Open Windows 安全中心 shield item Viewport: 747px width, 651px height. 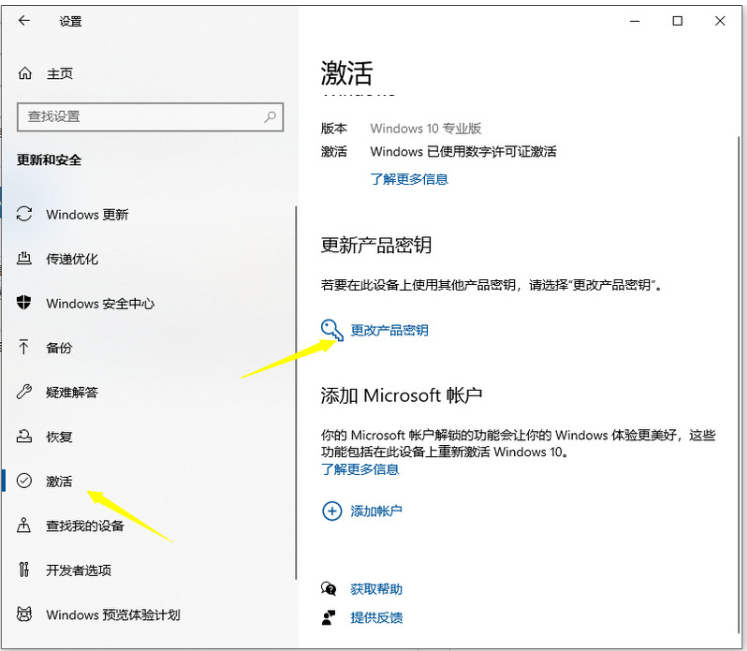100,304
